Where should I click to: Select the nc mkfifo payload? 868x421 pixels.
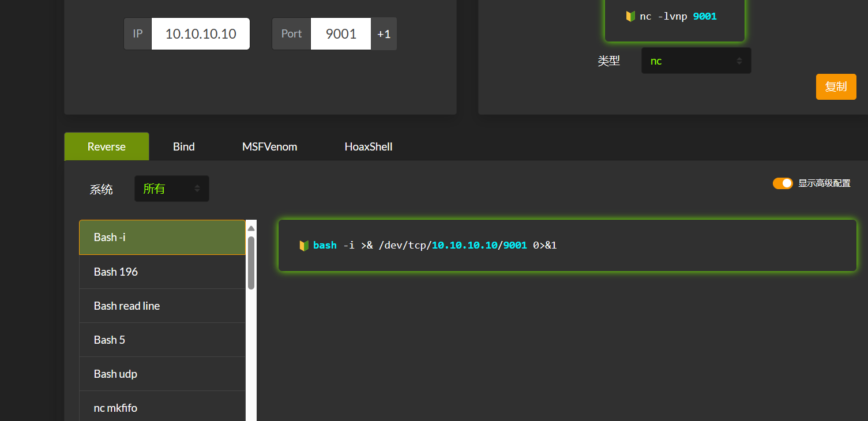pos(162,407)
